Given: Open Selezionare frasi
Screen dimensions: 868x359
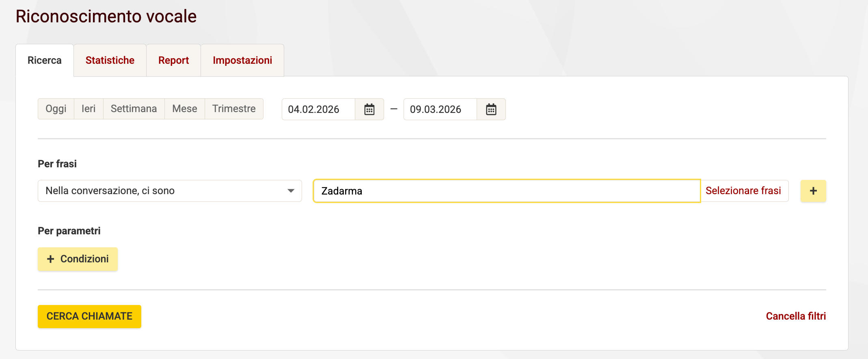Looking at the screenshot, I should 744,190.
